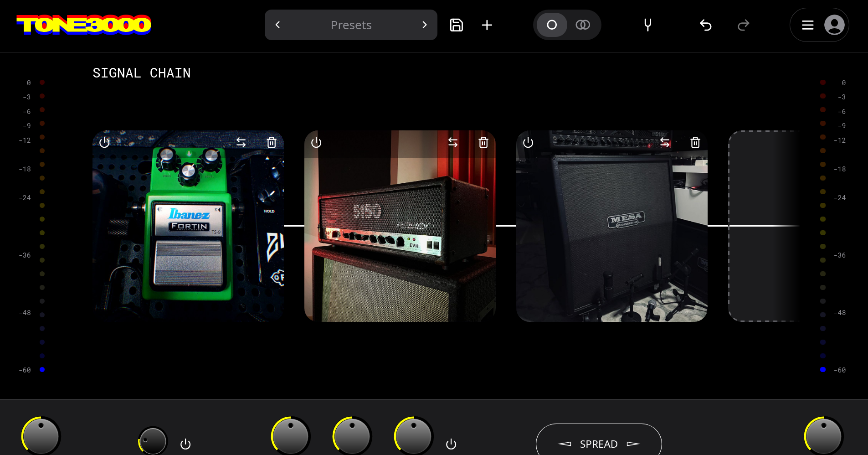Screen dimensions: 868x455
Task: Open the user profile avatar menu
Action: coord(834,25)
